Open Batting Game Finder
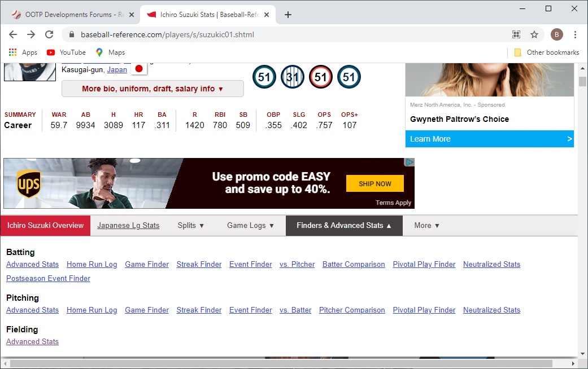 [x=147, y=265]
